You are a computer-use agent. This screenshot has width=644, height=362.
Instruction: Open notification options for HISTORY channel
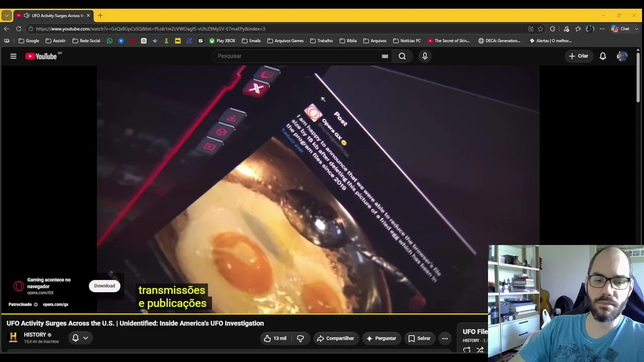click(80, 338)
